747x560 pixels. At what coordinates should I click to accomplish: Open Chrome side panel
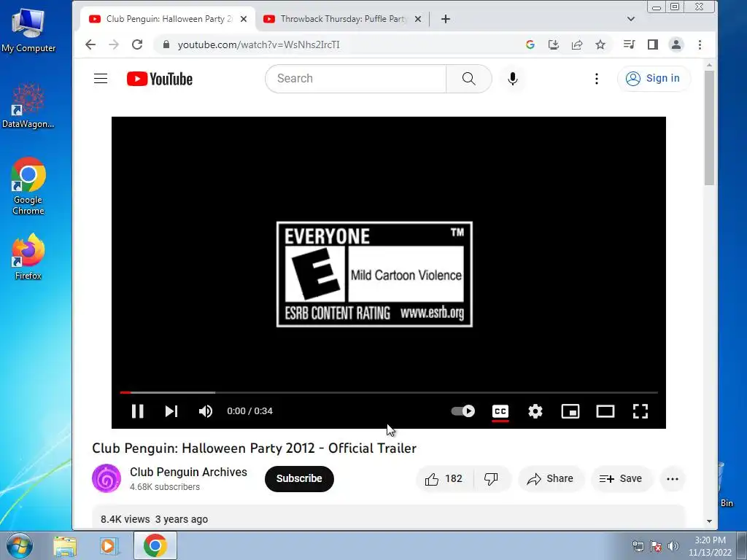click(653, 44)
